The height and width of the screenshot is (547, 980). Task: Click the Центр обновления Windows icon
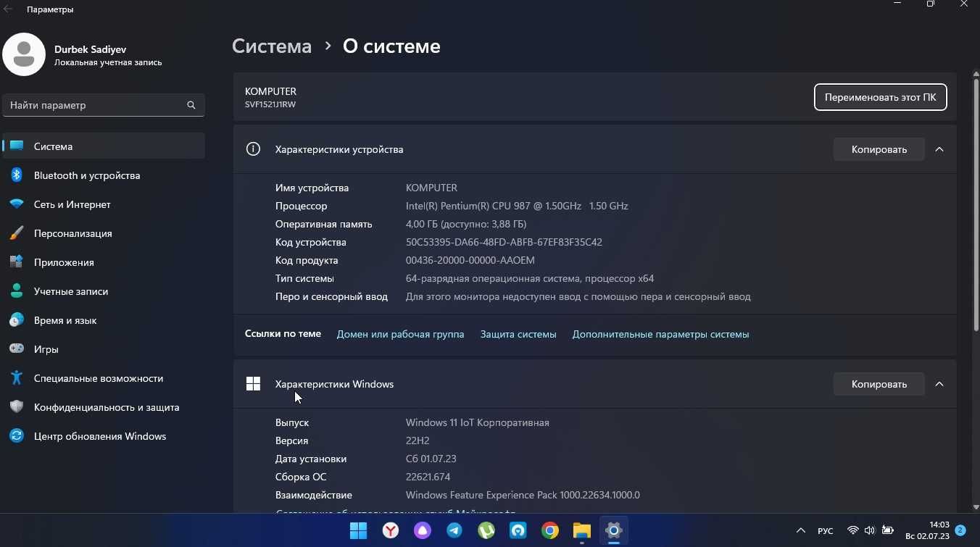17,436
